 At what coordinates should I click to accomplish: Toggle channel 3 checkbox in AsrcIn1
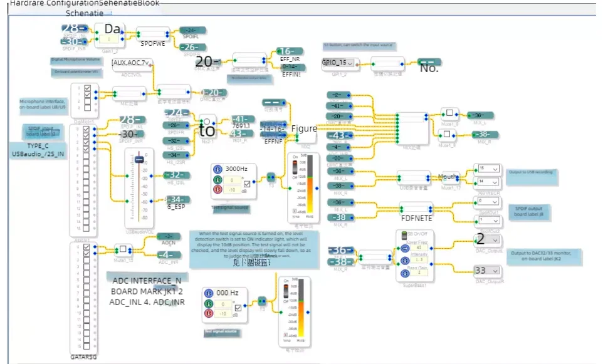[86, 149]
